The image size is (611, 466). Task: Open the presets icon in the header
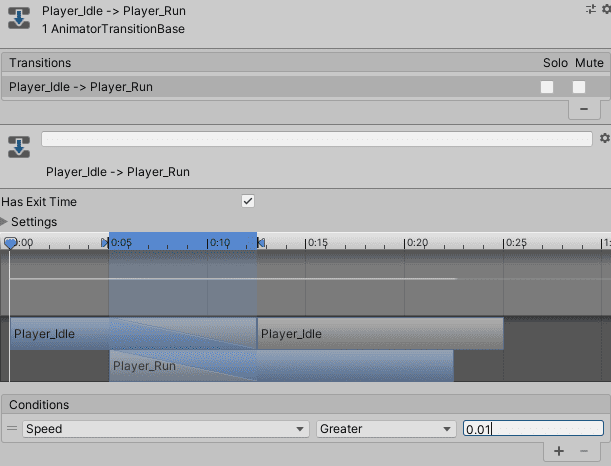coord(590,9)
